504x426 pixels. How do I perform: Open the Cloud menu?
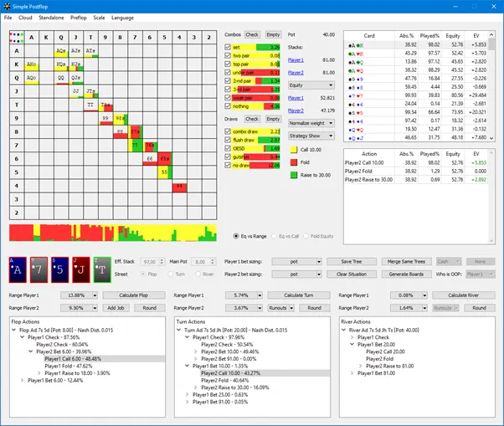tap(26, 17)
